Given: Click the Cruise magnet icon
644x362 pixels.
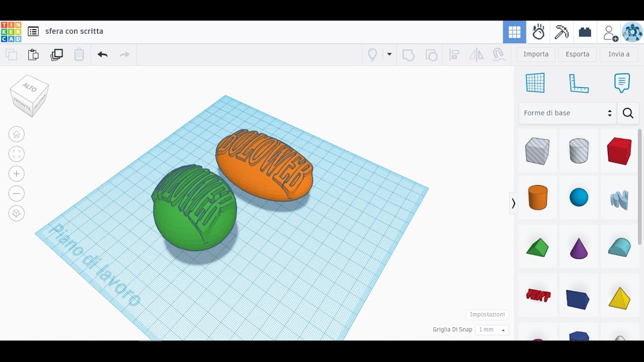Looking at the screenshot, I should (499, 55).
